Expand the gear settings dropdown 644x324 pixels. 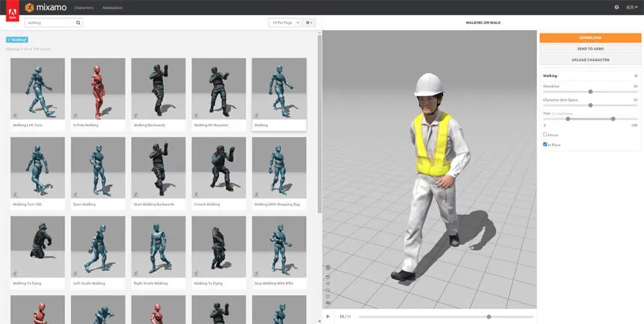309,23
